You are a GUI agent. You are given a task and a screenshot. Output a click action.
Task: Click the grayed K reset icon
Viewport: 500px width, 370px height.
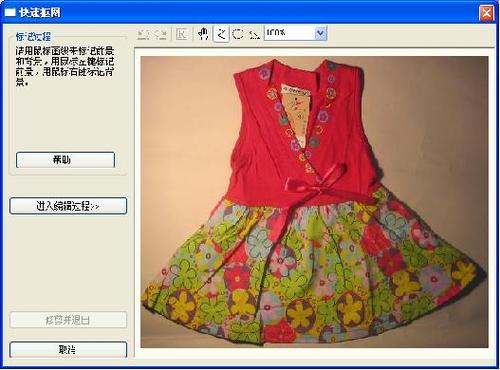pyautogui.click(x=182, y=34)
